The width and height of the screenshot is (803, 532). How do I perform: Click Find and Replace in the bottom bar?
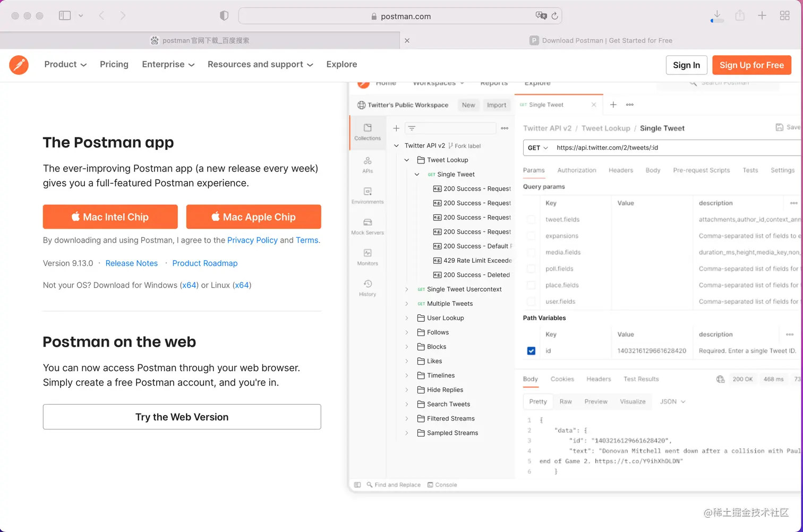coord(394,485)
